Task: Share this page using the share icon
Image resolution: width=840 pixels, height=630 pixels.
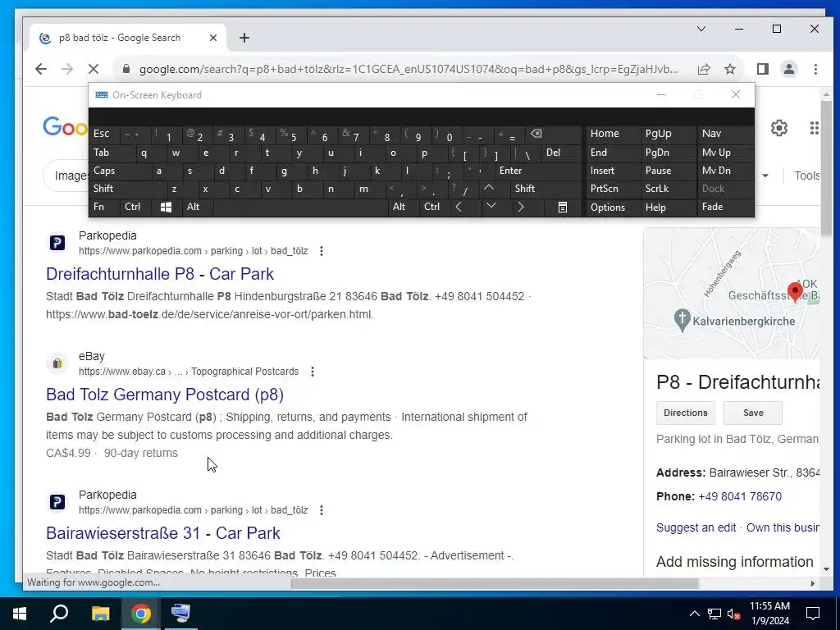Action: [x=703, y=69]
